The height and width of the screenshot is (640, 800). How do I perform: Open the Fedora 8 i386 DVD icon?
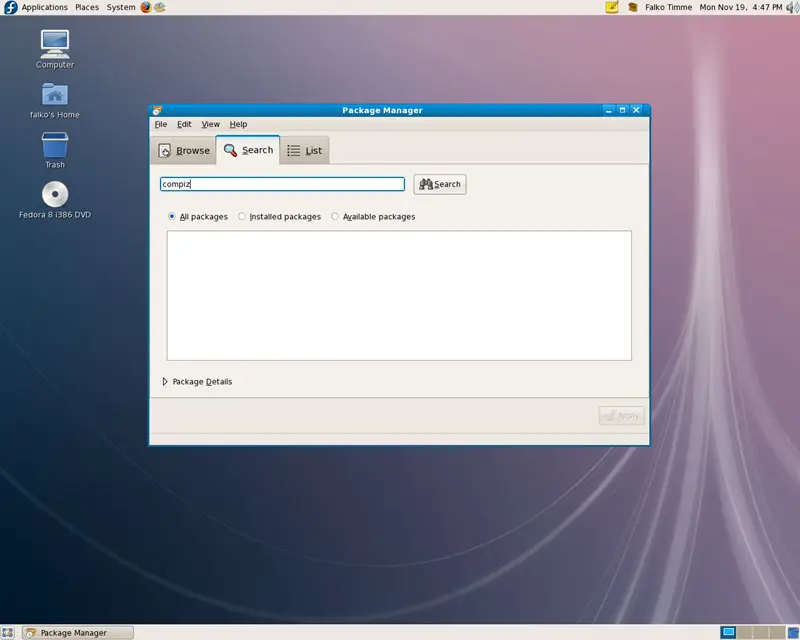tap(55, 194)
